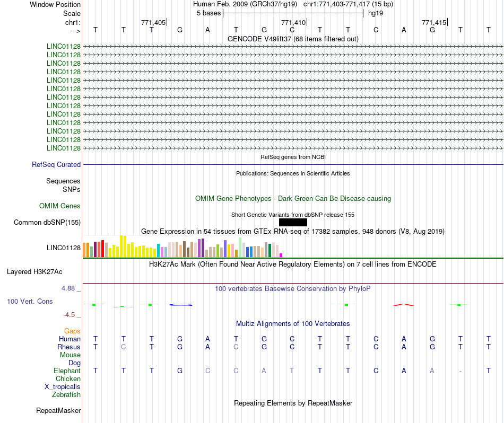
Task: Select the Chicken alignment row label
Action: point(68,379)
